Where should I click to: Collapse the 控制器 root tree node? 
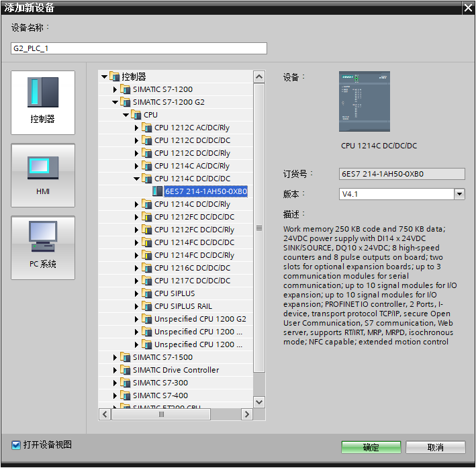coord(104,77)
